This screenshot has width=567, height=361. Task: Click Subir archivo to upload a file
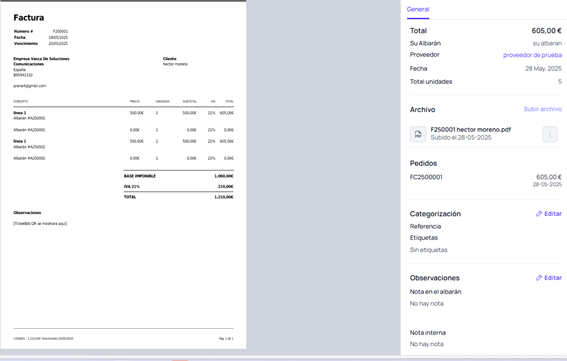pyautogui.click(x=542, y=109)
